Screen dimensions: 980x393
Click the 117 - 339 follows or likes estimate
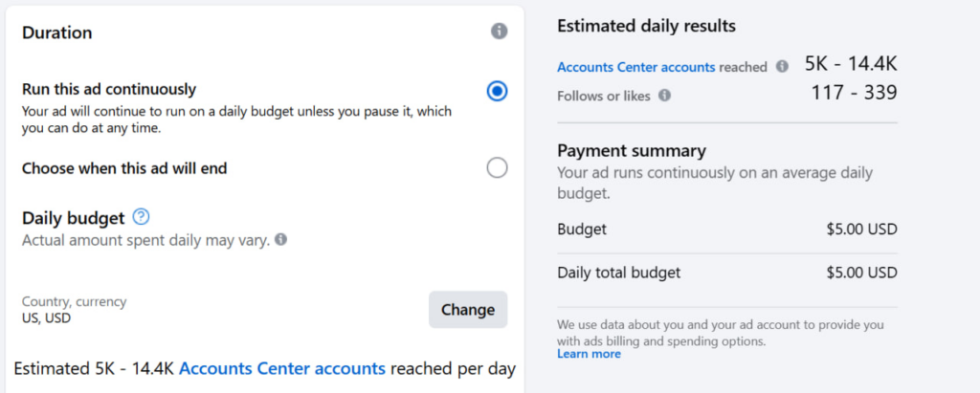point(855,93)
